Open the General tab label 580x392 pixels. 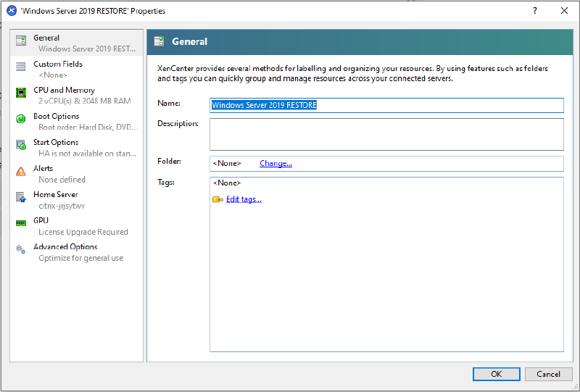pyautogui.click(x=46, y=38)
